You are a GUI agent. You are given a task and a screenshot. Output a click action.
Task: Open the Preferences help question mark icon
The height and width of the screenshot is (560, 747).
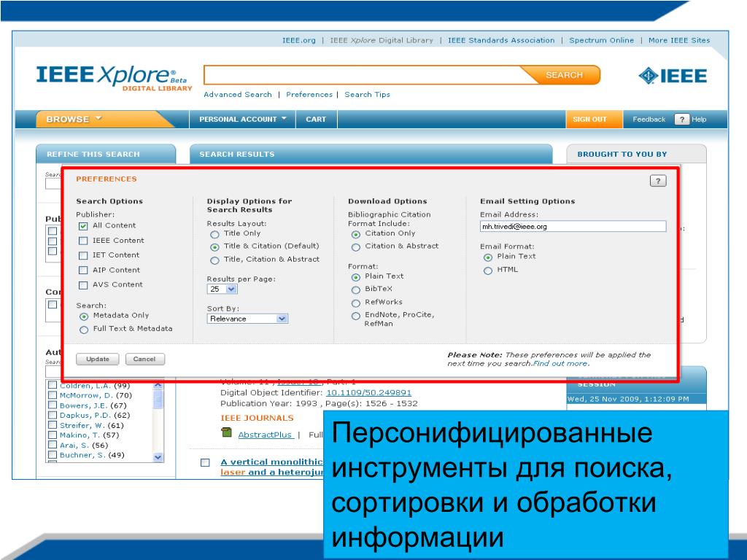pyautogui.click(x=657, y=182)
